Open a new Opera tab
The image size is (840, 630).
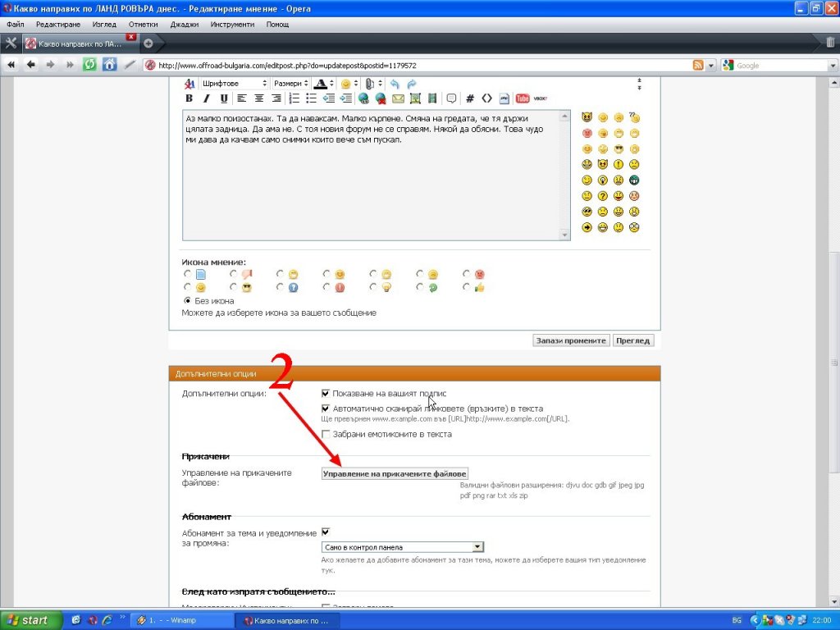click(148, 43)
